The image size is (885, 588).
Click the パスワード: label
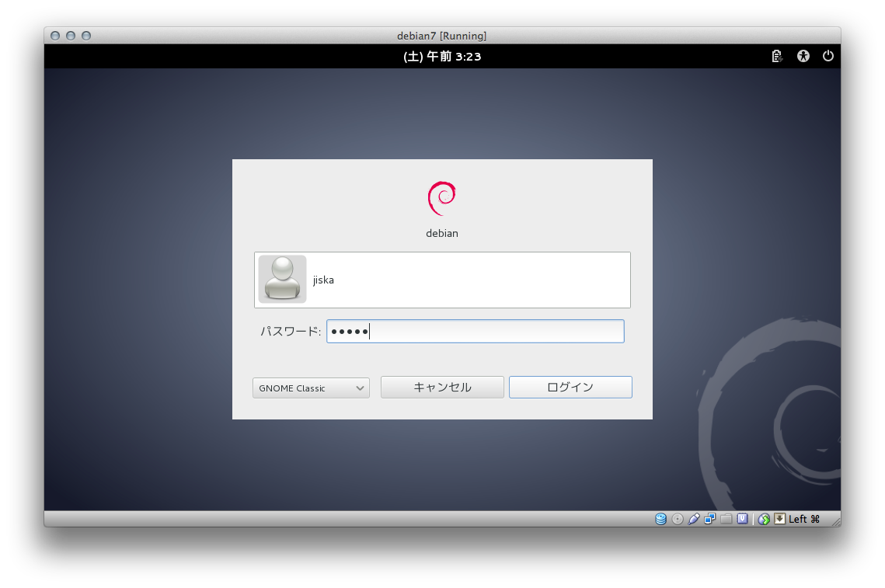click(x=290, y=331)
